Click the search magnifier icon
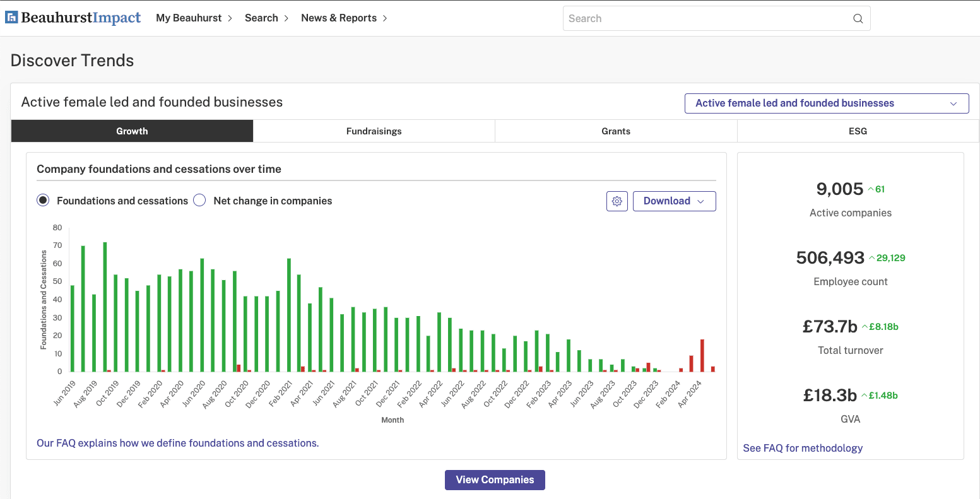The image size is (980, 499). pyautogui.click(x=858, y=18)
